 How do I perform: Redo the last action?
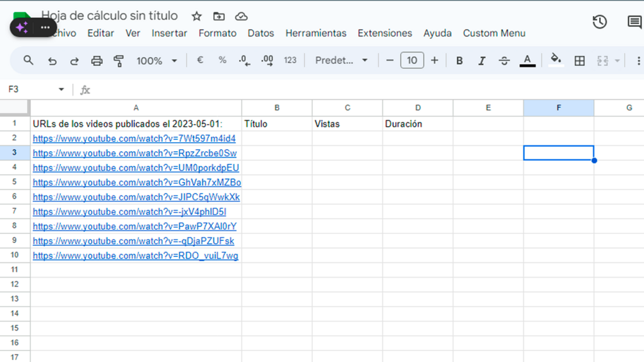click(x=74, y=61)
